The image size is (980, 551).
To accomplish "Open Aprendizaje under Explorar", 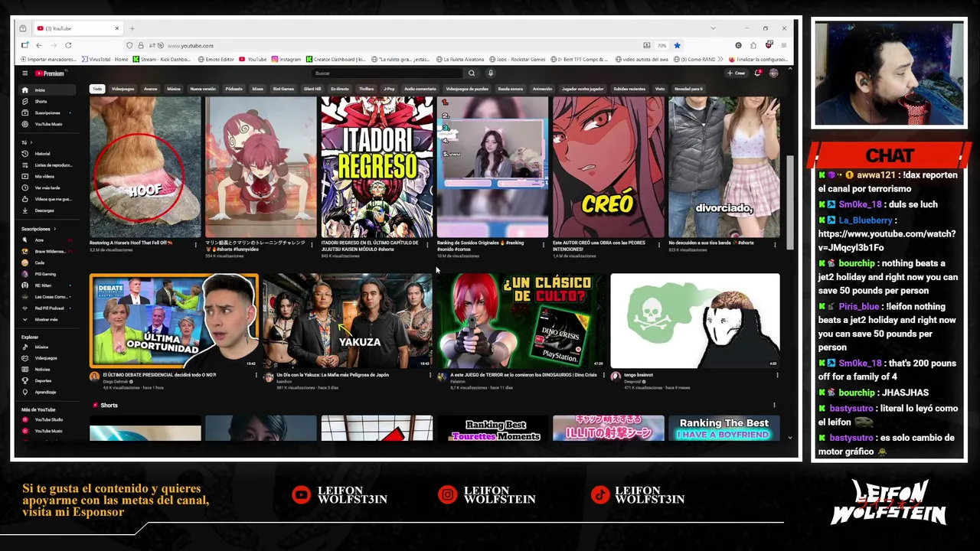I will (46, 392).
